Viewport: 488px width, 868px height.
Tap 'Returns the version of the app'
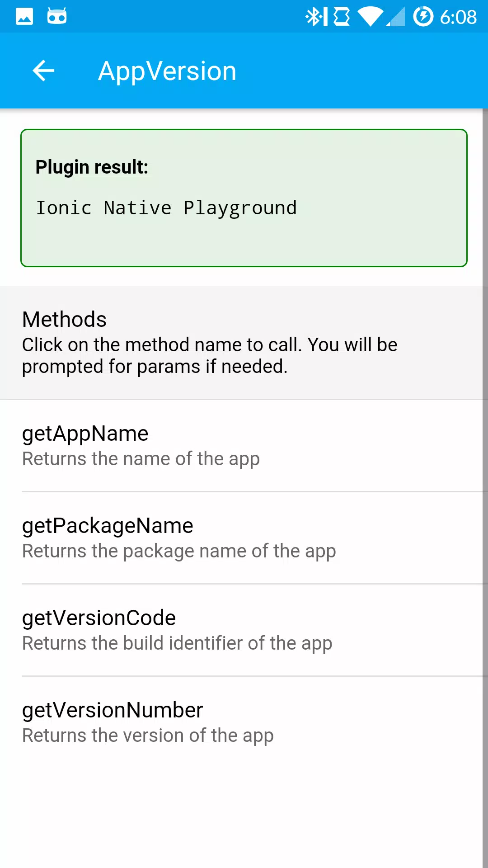pos(148,736)
